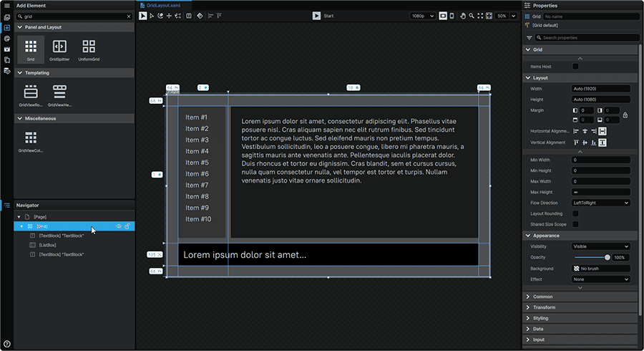Expand the Transform properties section
Image resolution: width=644 pixels, height=351 pixels.
click(x=528, y=307)
